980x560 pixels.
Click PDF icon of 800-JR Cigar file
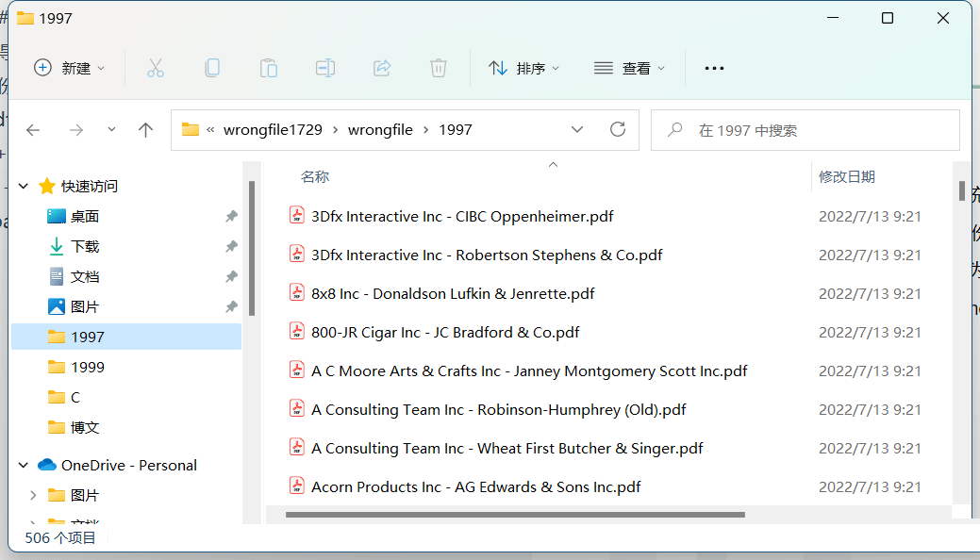297,331
